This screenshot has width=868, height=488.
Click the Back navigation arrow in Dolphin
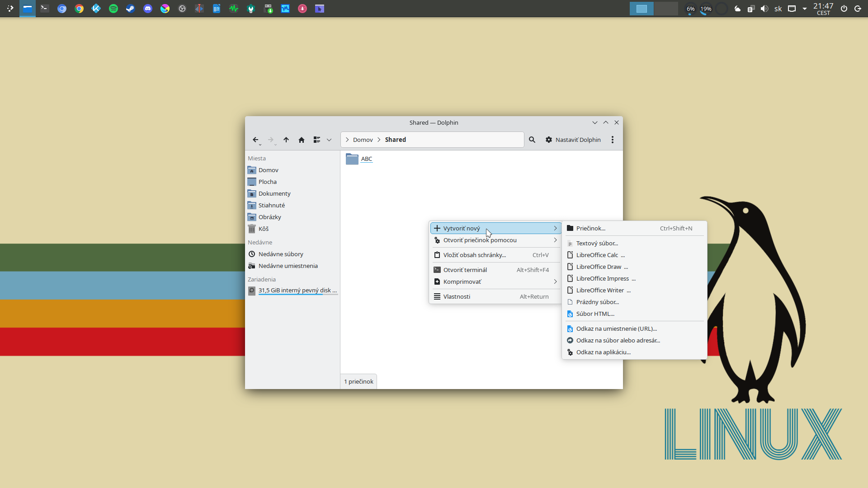click(x=255, y=140)
